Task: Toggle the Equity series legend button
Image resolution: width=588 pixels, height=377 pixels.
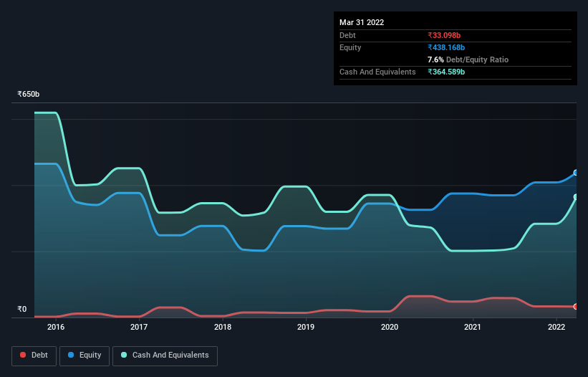Action: pos(85,355)
